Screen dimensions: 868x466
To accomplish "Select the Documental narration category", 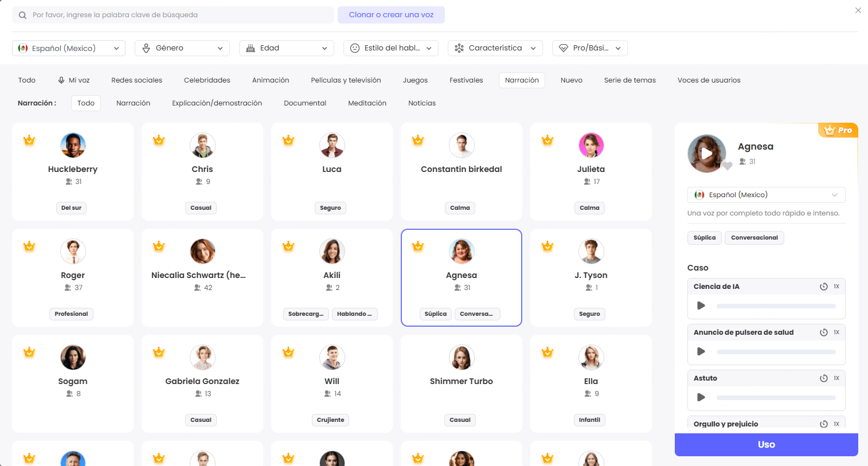I will pos(304,103).
